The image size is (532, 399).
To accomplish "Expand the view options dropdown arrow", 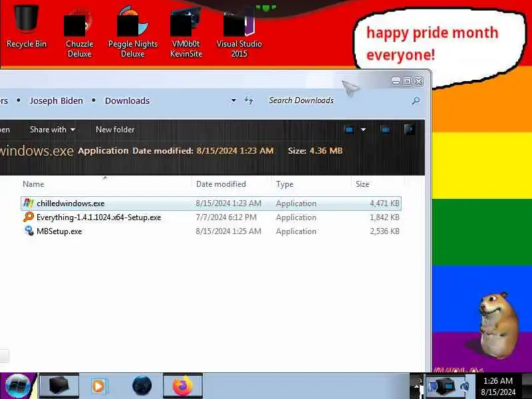I will [x=363, y=130].
